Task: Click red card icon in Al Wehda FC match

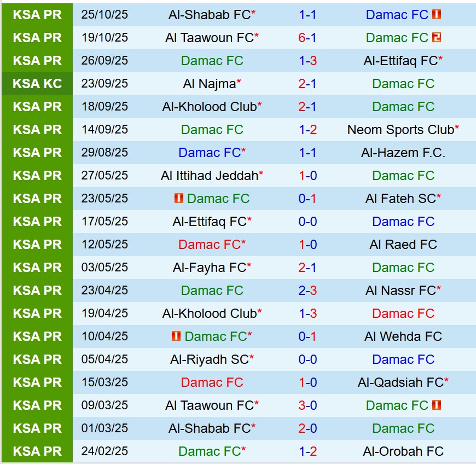Action: click(x=176, y=337)
